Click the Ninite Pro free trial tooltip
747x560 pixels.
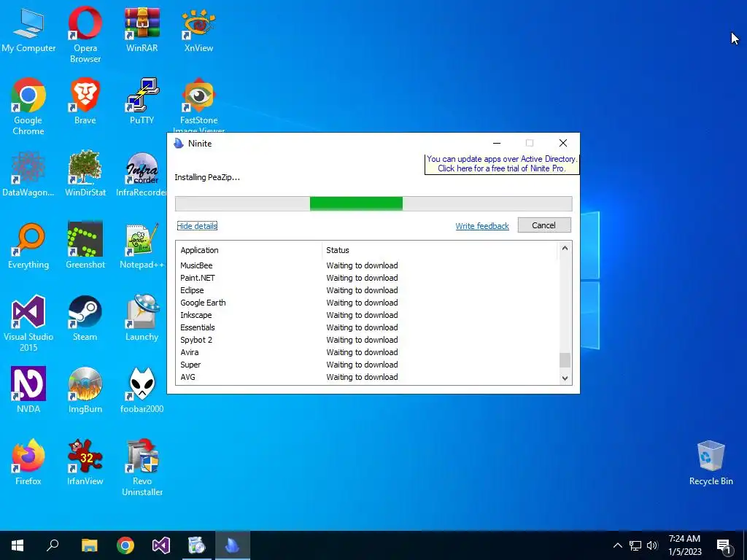coord(502,164)
